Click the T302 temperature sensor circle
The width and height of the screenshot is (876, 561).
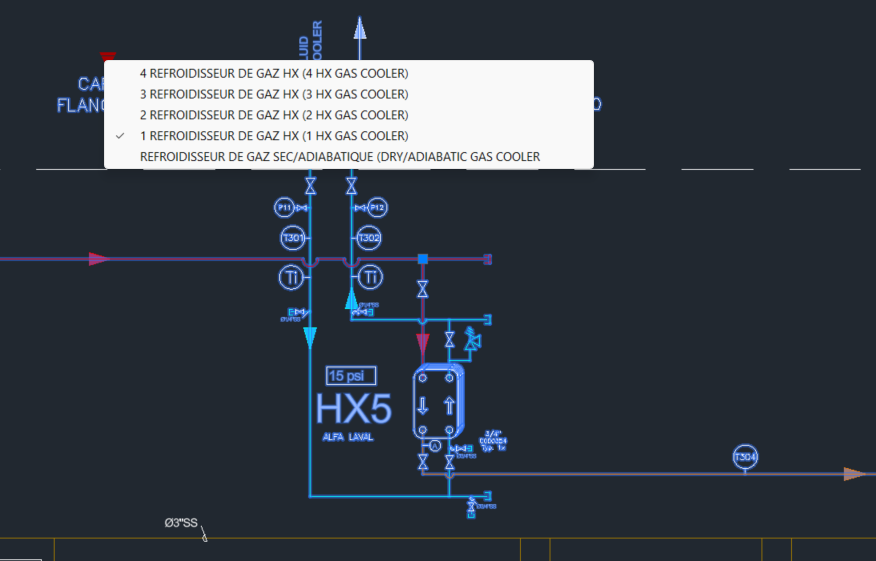click(369, 238)
